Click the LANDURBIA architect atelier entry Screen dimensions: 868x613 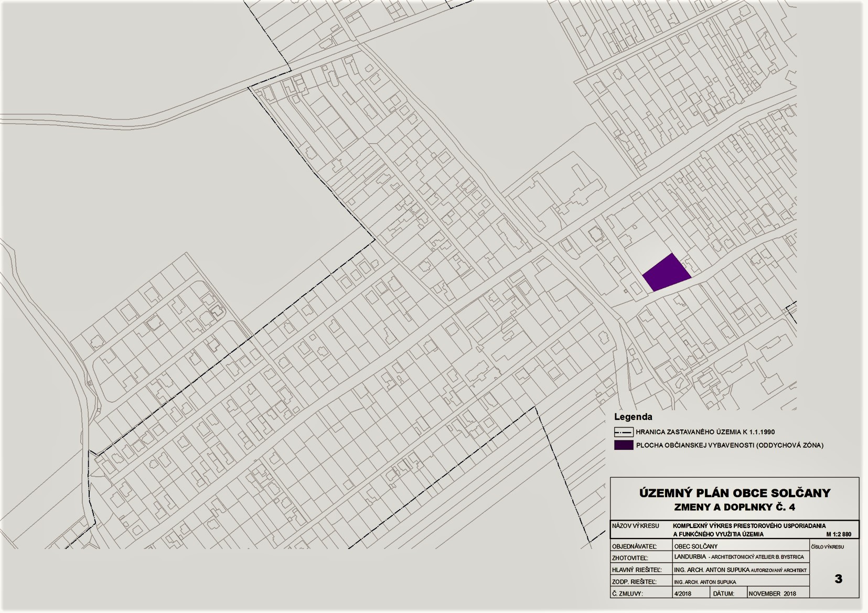point(738,557)
